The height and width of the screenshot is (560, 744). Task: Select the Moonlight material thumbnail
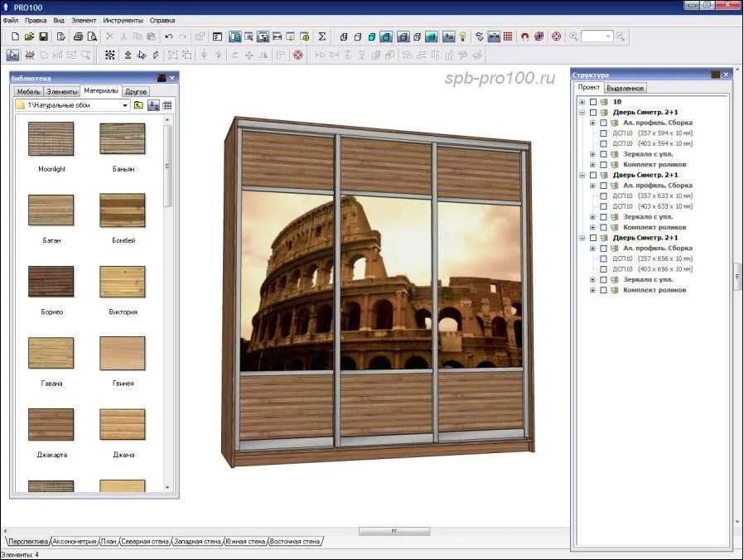51,138
